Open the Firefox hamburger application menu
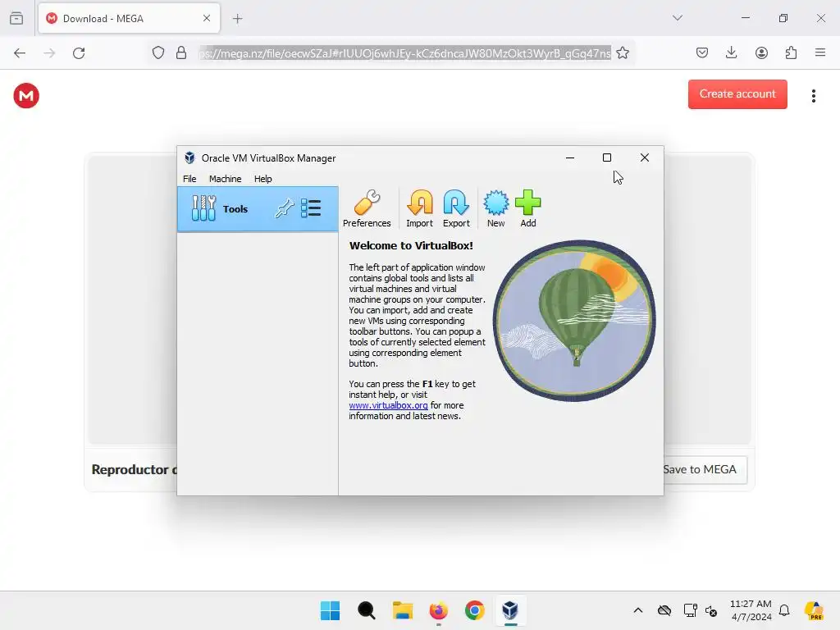Screen dimensions: 840x630 pyautogui.click(x=820, y=52)
